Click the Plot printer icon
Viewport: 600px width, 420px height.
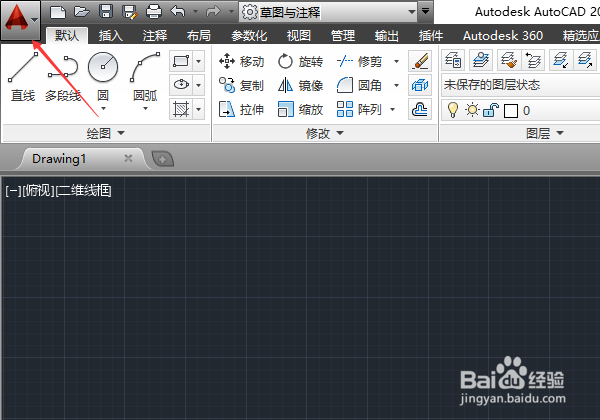tap(154, 12)
